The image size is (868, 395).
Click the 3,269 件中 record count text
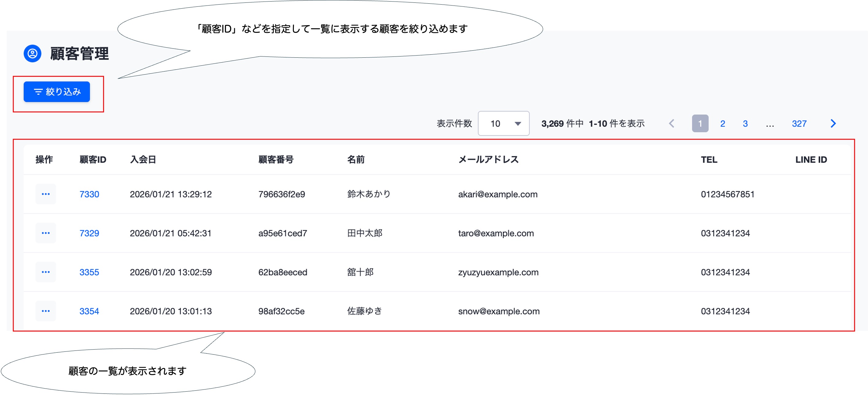[x=562, y=124]
